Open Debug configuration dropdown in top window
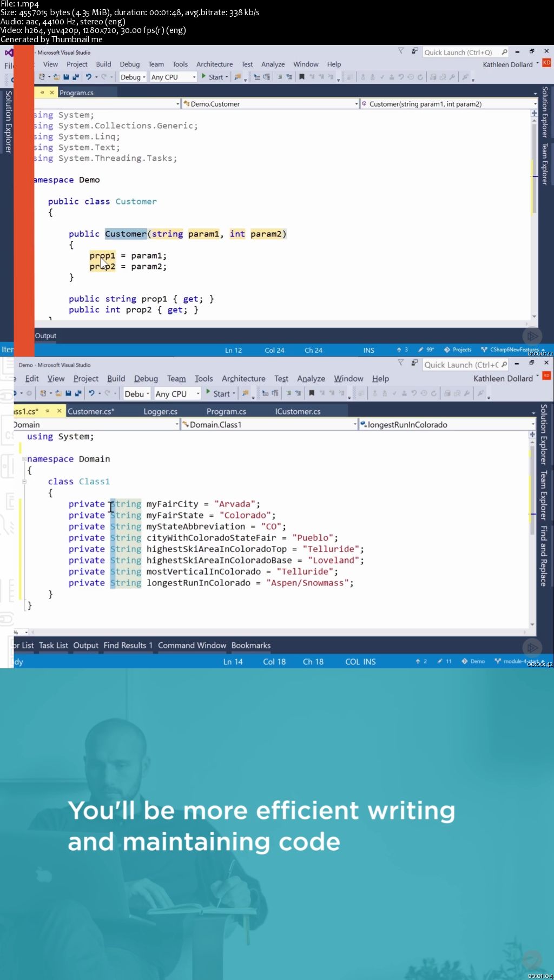 point(133,77)
